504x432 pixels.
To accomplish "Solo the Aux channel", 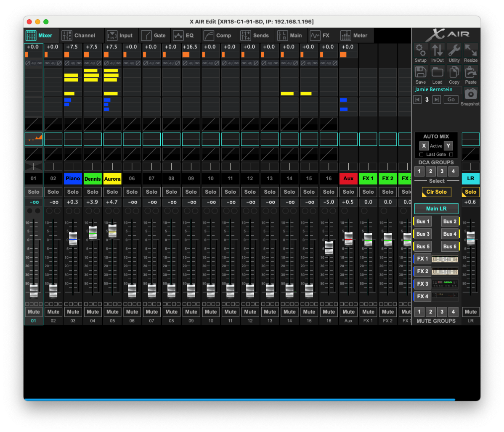I will tap(348, 192).
